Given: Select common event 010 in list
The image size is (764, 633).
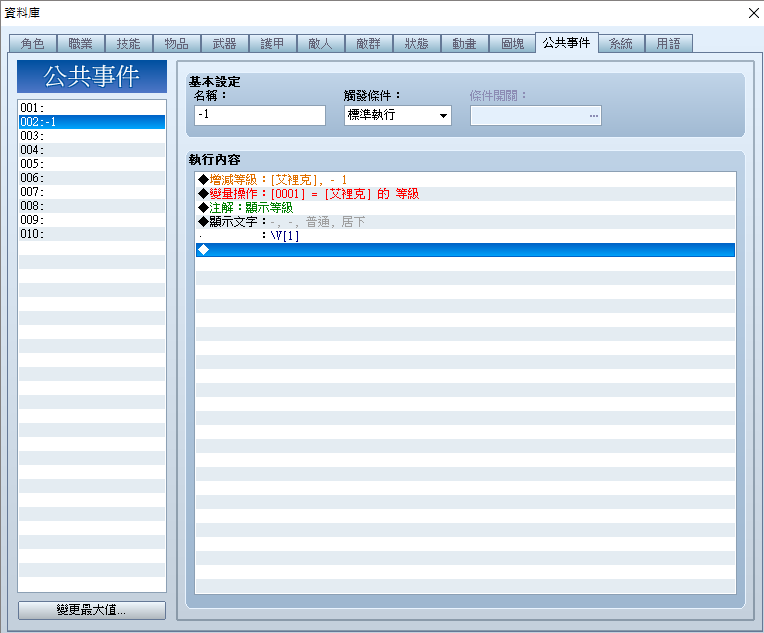Looking at the screenshot, I should (92, 234).
